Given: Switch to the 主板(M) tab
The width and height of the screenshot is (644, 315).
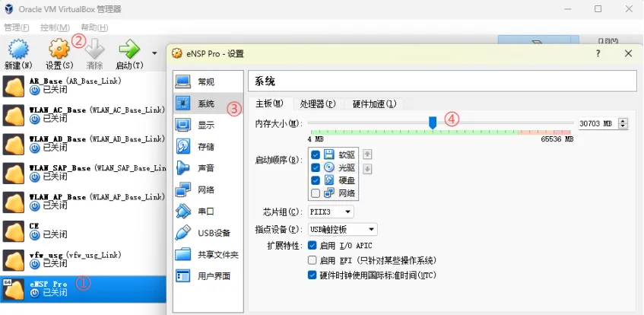Looking at the screenshot, I should [269, 104].
